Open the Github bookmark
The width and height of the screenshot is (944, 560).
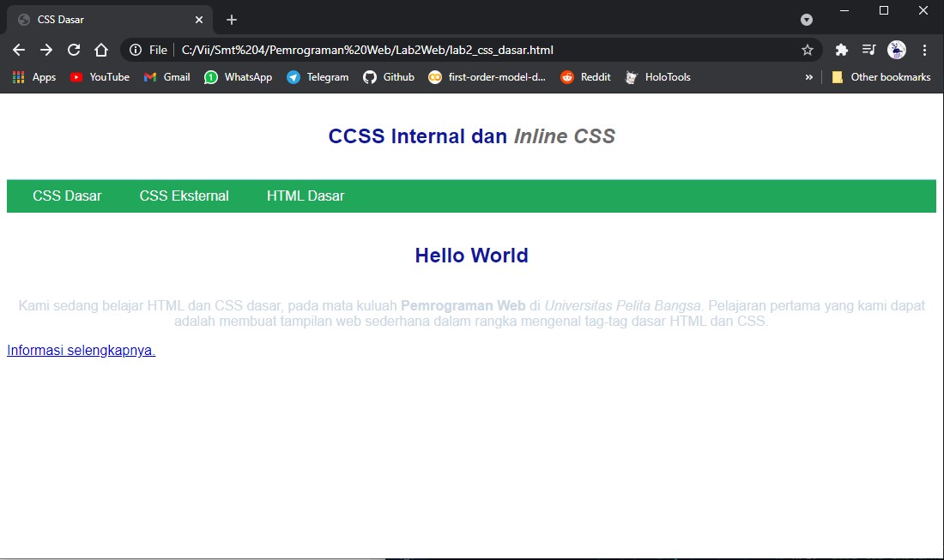pos(388,76)
